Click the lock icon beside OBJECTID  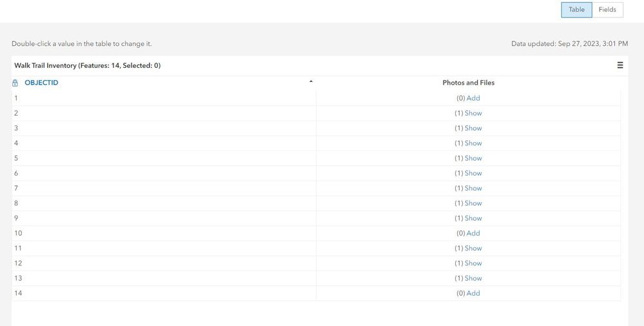(x=15, y=83)
